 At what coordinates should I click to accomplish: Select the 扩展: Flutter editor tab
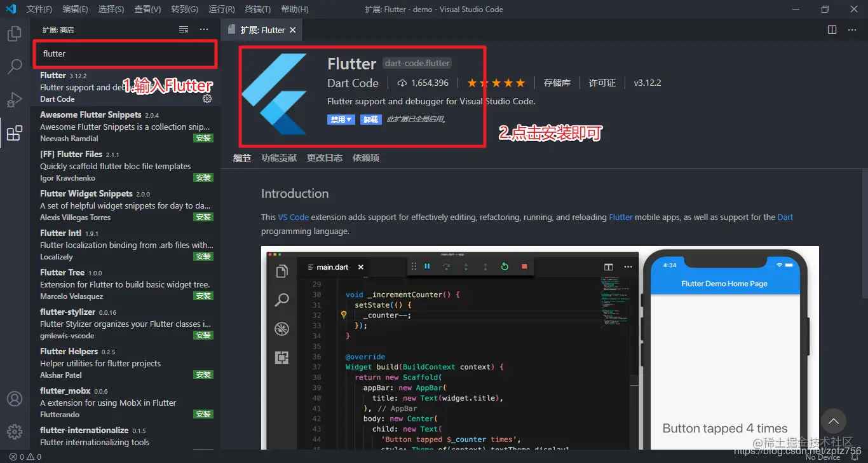(x=262, y=30)
